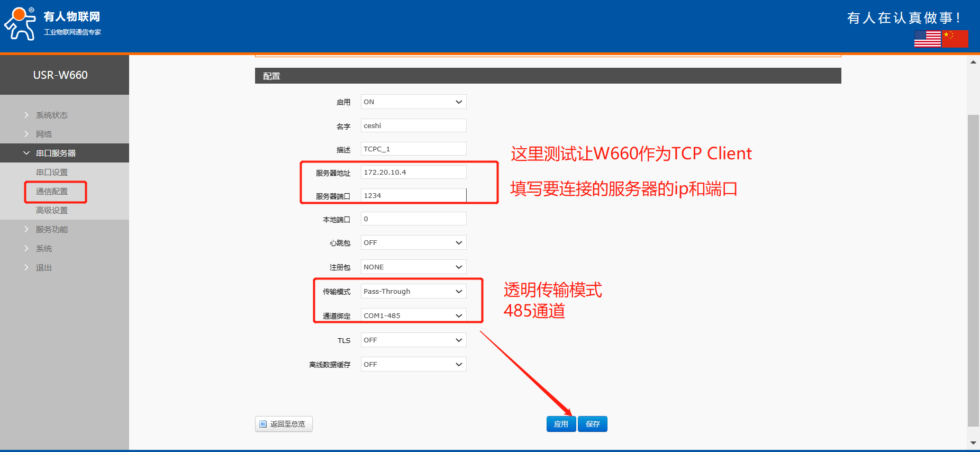This screenshot has height=452, width=980.
Task: Open the 启用 ON dropdown
Action: (413, 102)
